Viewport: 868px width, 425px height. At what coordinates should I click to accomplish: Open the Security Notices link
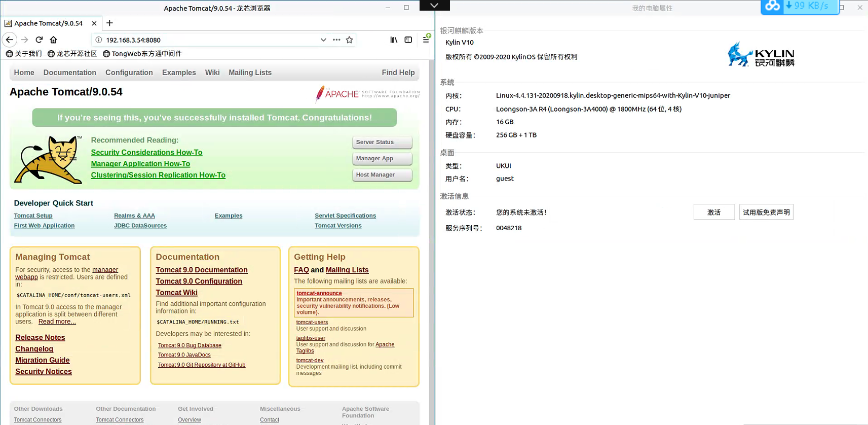44,372
